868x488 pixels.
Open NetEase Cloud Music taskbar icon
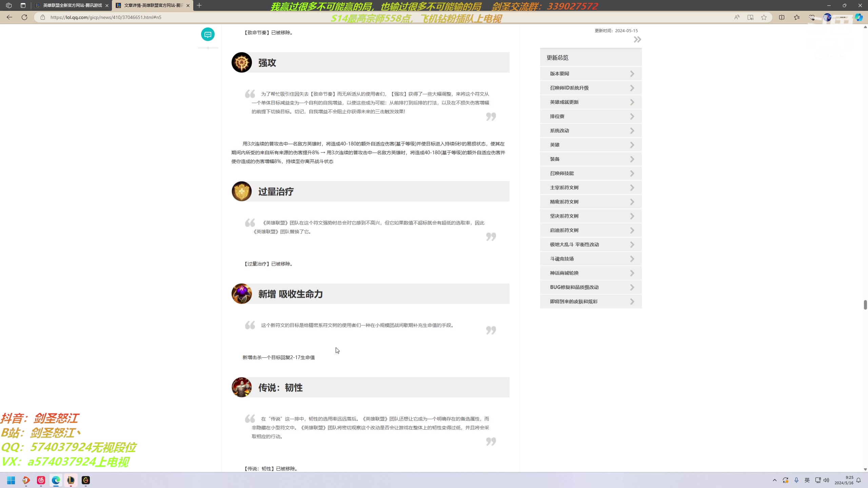point(41,480)
